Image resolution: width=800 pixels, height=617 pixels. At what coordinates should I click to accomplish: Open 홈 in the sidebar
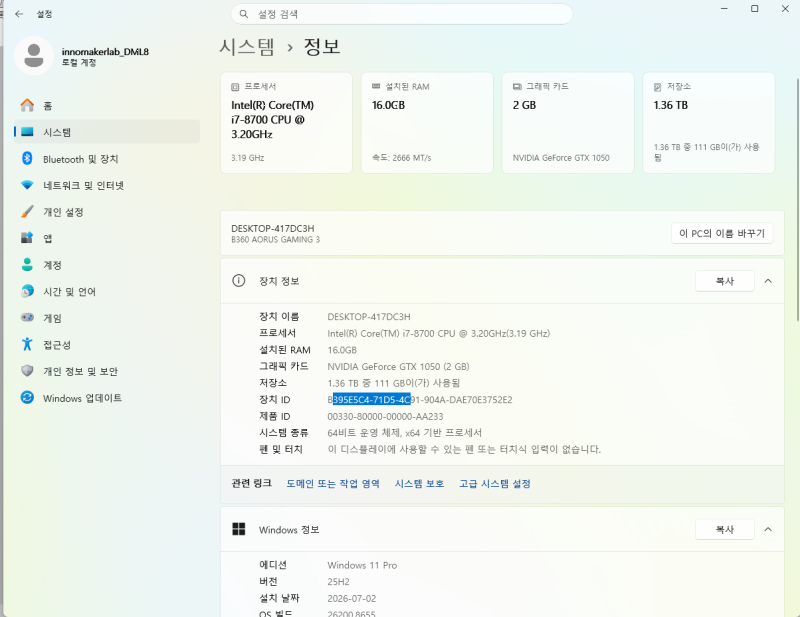(x=107, y=106)
